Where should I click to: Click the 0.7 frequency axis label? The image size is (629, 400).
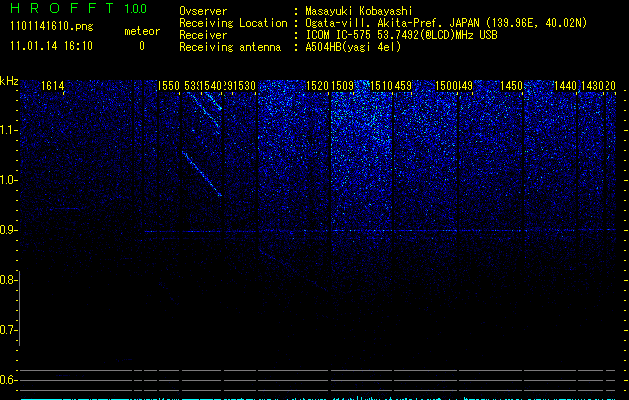click(x=8, y=330)
